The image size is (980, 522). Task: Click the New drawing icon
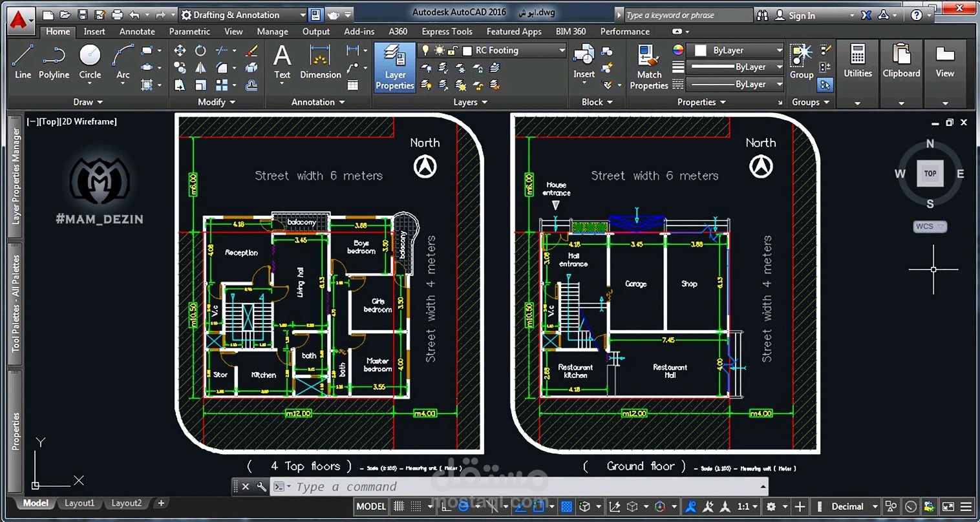(x=48, y=15)
